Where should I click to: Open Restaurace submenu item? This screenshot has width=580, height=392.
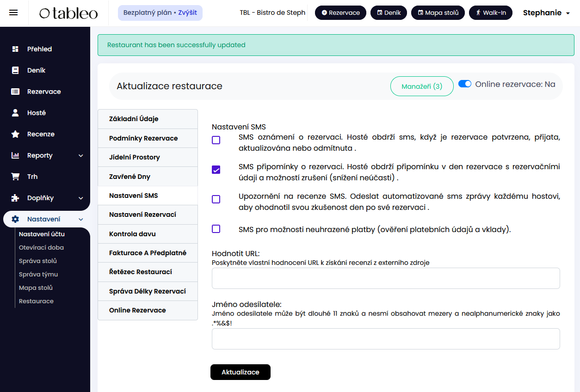click(36, 301)
